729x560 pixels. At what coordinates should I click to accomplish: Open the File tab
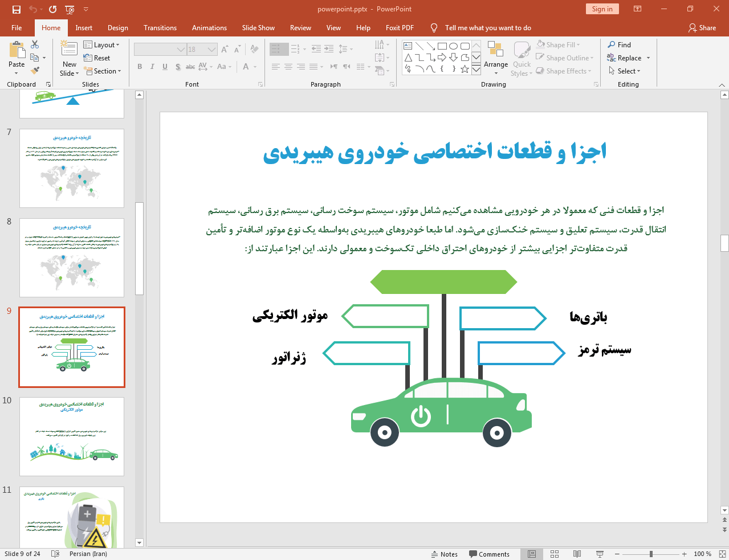coord(17,28)
